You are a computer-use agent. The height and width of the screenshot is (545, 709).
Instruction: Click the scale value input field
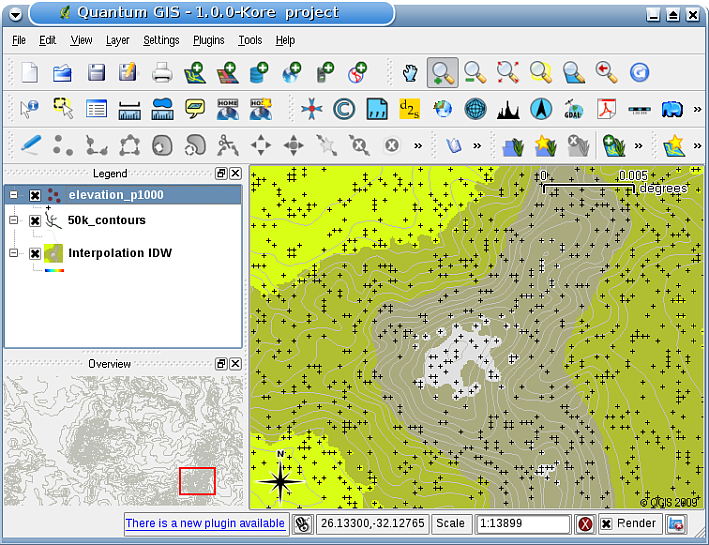point(520,524)
